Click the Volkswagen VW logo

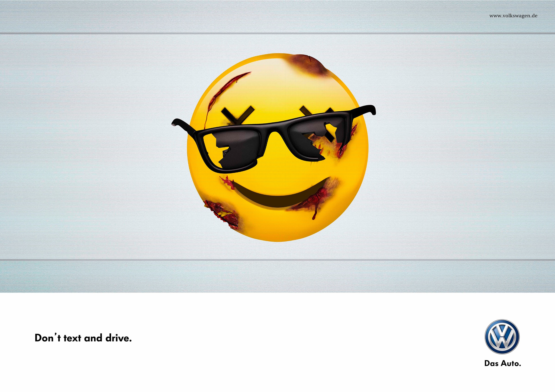coord(502,337)
